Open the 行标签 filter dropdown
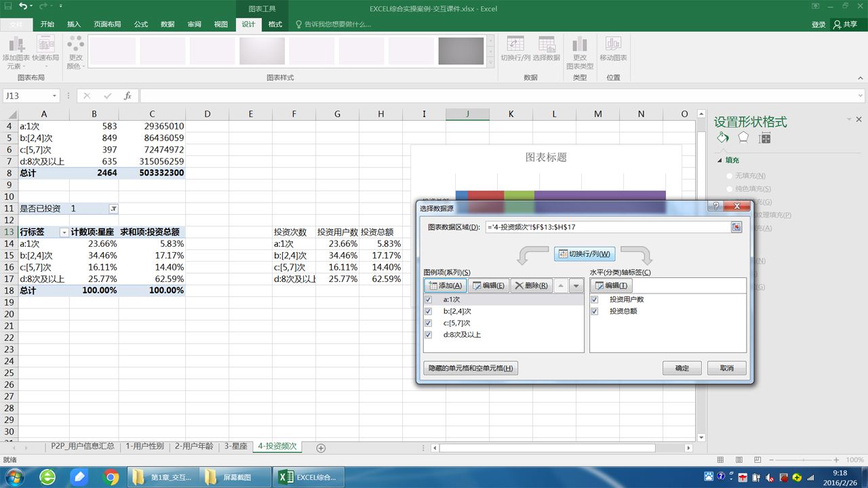 tap(64, 232)
